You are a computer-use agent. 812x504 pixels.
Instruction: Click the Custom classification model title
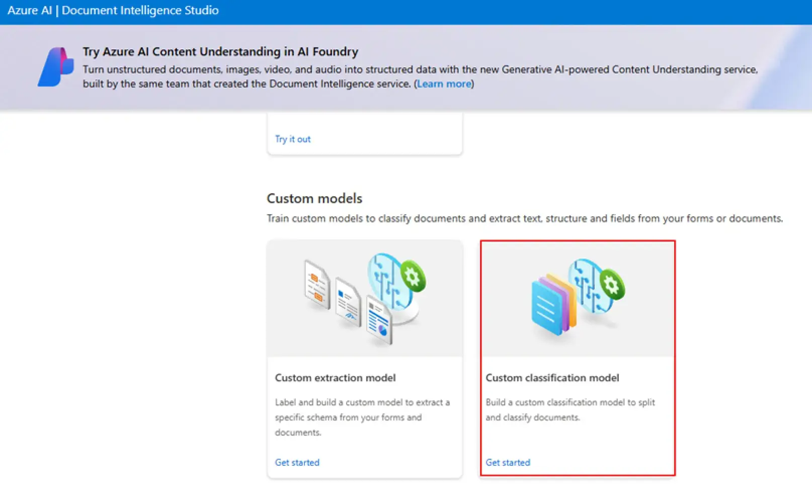pos(552,378)
